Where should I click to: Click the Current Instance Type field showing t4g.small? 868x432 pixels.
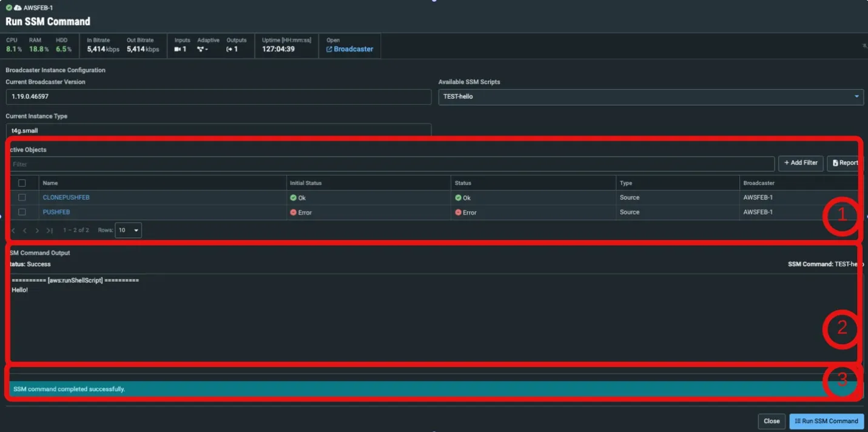pyautogui.click(x=218, y=130)
